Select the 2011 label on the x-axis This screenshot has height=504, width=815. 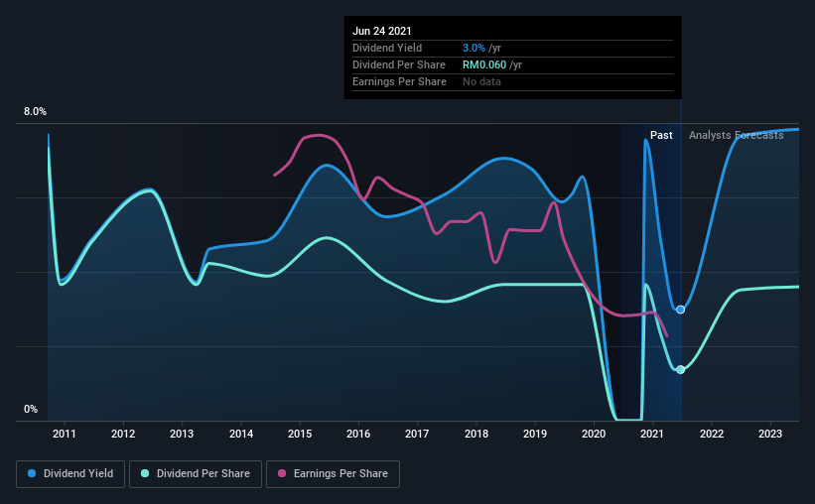(x=64, y=434)
